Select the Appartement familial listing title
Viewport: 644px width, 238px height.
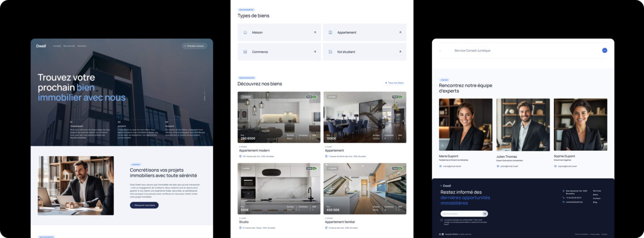point(340,222)
